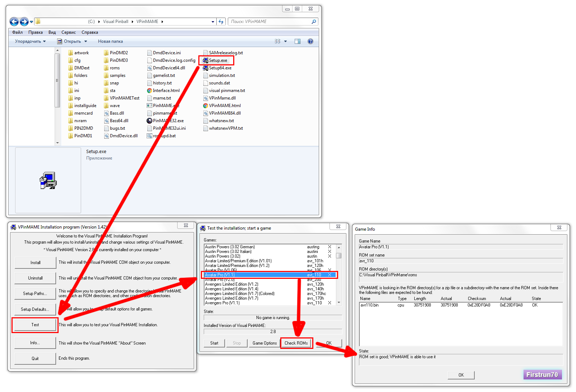Select the SAMreleaselog.txt file
Viewport: 576px width, 392px height.
223,53
